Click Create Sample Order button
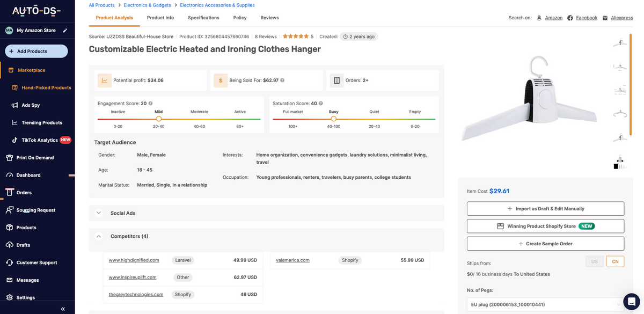 (545, 244)
